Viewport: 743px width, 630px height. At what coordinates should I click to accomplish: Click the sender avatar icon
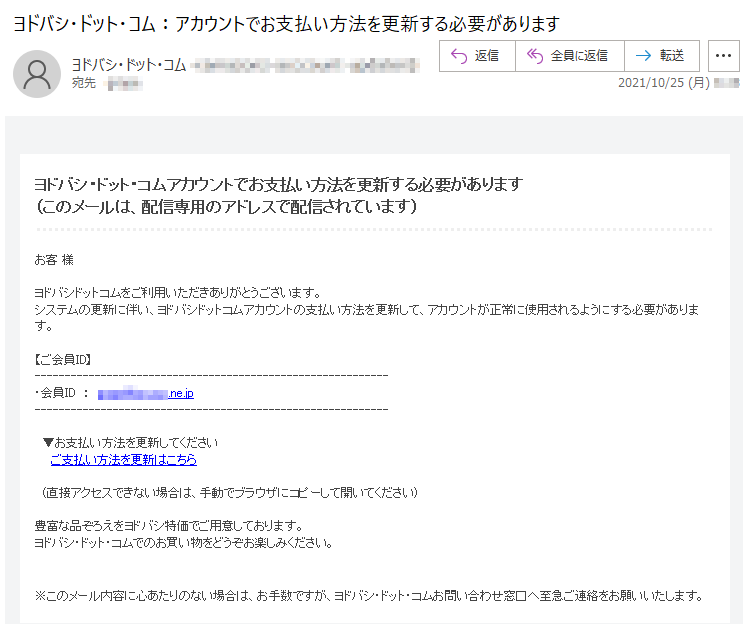(x=37, y=74)
